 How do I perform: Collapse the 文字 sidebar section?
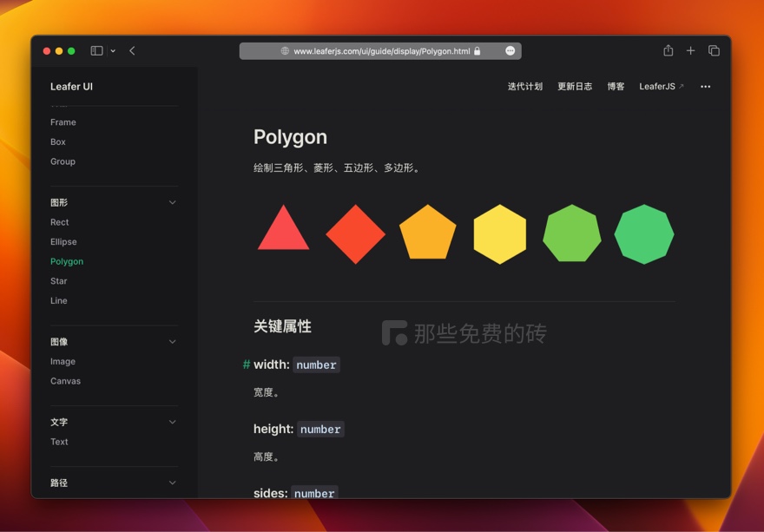point(172,422)
